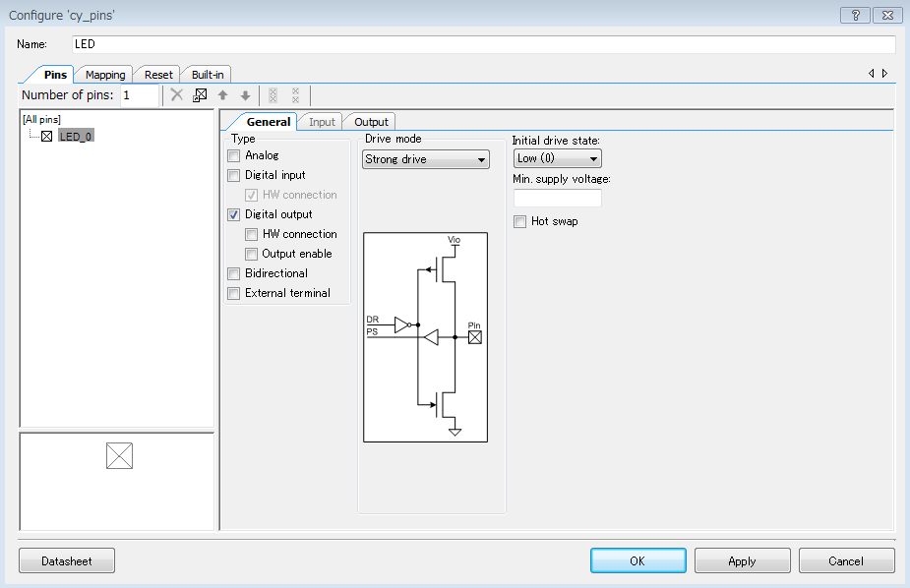Select the Output sub-tab
The width and height of the screenshot is (910, 588).
pyautogui.click(x=372, y=122)
